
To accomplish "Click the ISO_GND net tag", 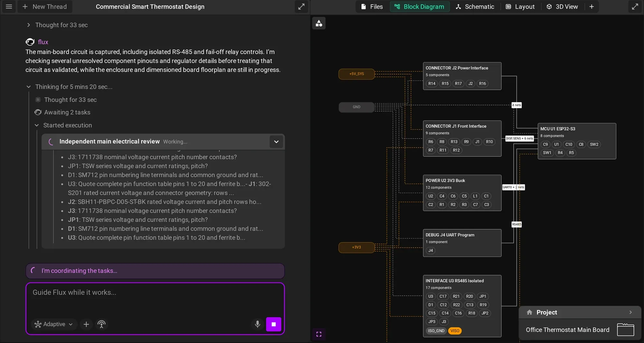I will (436, 331).
